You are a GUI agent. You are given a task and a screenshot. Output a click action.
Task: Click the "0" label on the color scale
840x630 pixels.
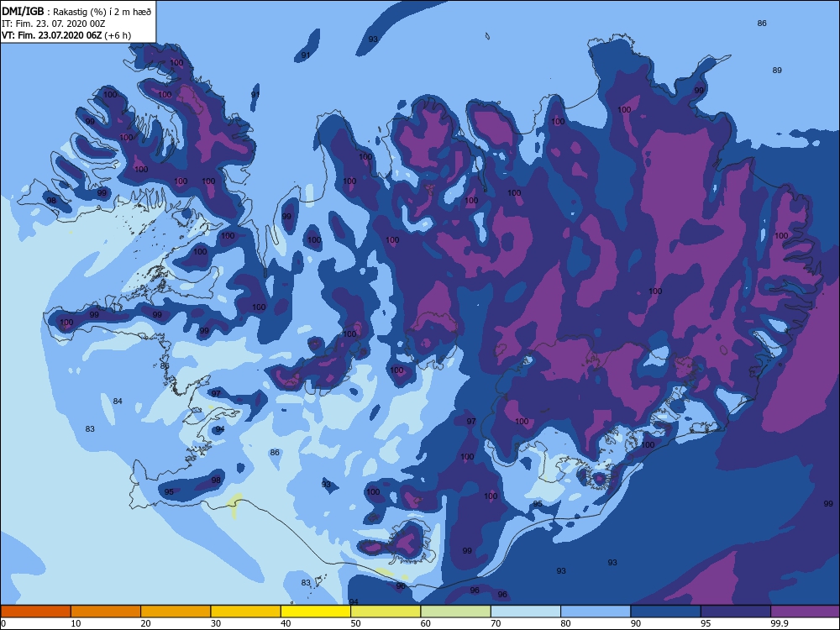point(3,623)
